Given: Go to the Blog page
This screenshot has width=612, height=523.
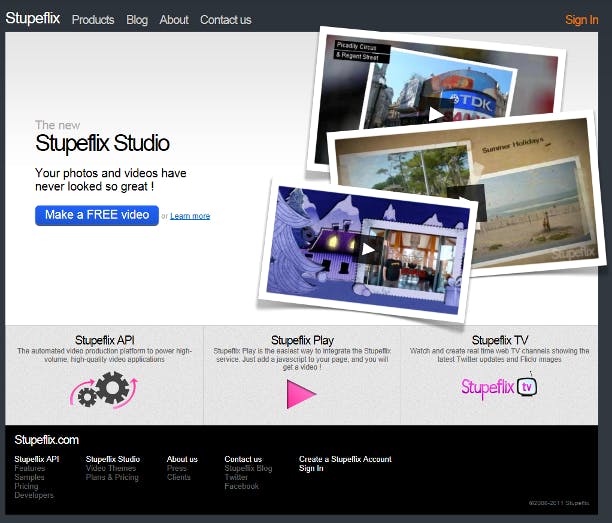Looking at the screenshot, I should tap(137, 20).
